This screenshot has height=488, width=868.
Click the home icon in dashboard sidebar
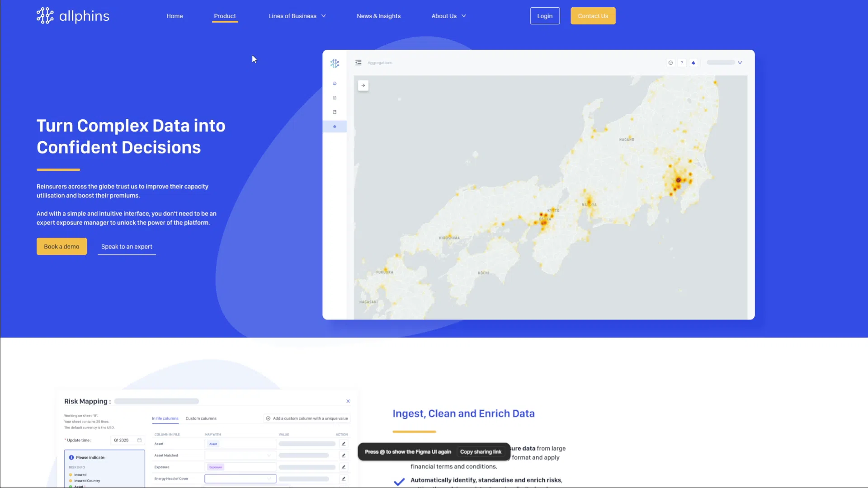click(x=335, y=84)
